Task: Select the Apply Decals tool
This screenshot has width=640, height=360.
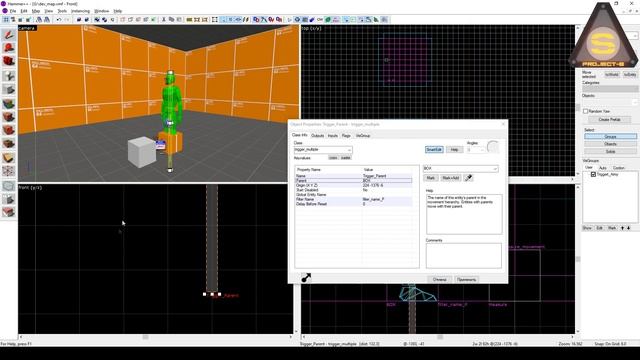Action: pyautogui.click(x=8, y=130)
